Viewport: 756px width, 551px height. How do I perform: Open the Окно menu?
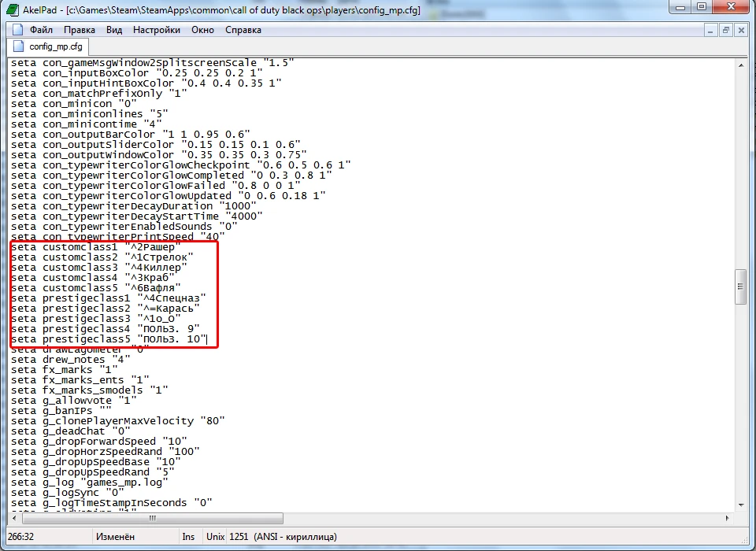(x=202, y=30)
